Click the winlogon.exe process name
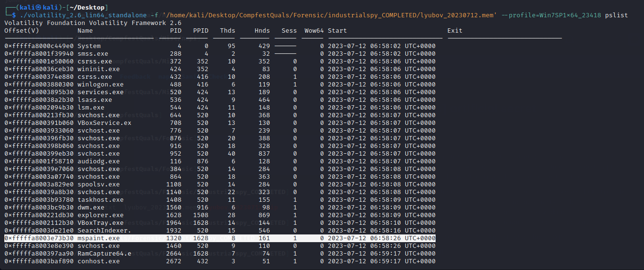 point(101,85)
